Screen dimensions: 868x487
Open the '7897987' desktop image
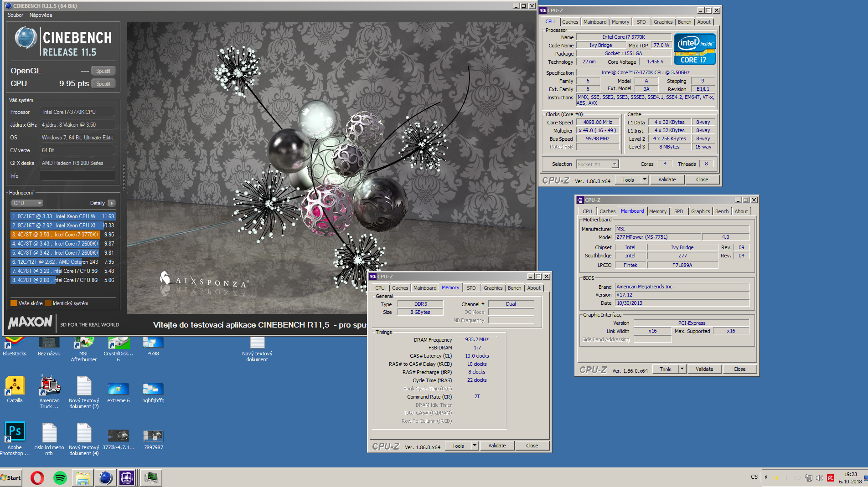(x=153, y=439)
